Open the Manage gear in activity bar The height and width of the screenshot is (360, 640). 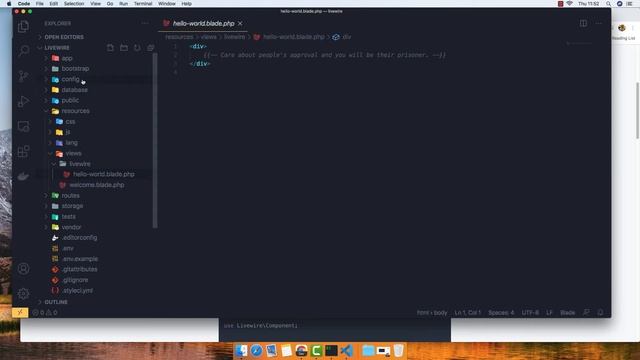(23, 293)
